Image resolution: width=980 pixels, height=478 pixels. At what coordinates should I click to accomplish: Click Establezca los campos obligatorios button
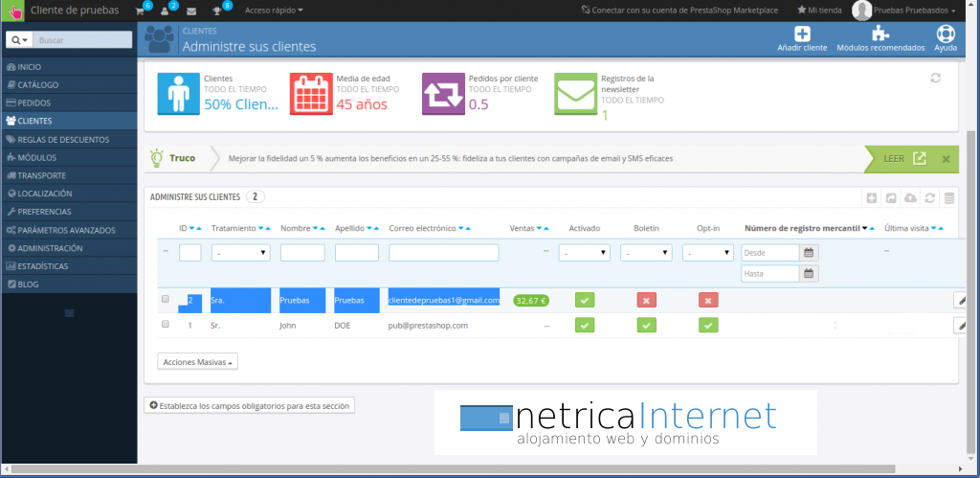[250, 405]
